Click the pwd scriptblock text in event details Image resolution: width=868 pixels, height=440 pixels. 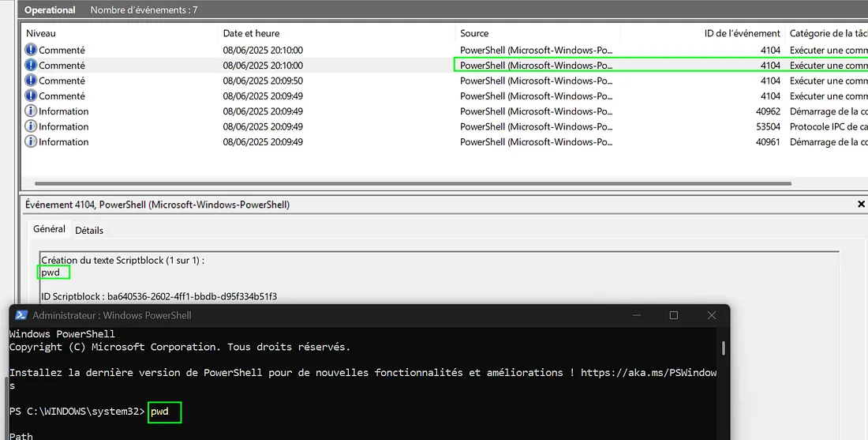[x=51, y=272]
